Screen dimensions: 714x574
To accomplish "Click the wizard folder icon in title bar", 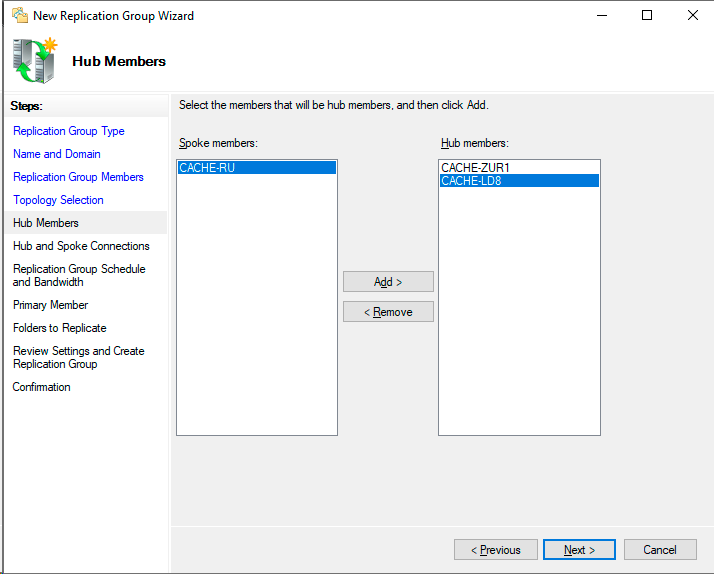I will click(18, 16).
